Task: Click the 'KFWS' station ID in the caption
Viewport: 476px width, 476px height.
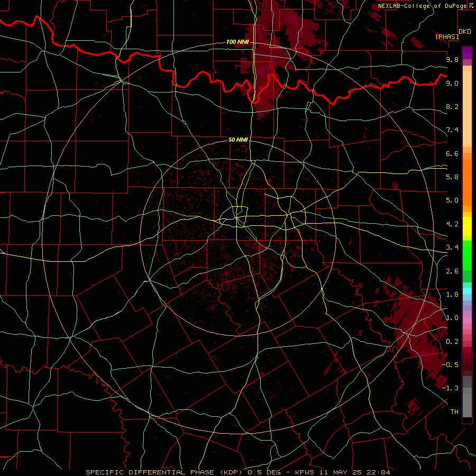Action: coord(304,472)
